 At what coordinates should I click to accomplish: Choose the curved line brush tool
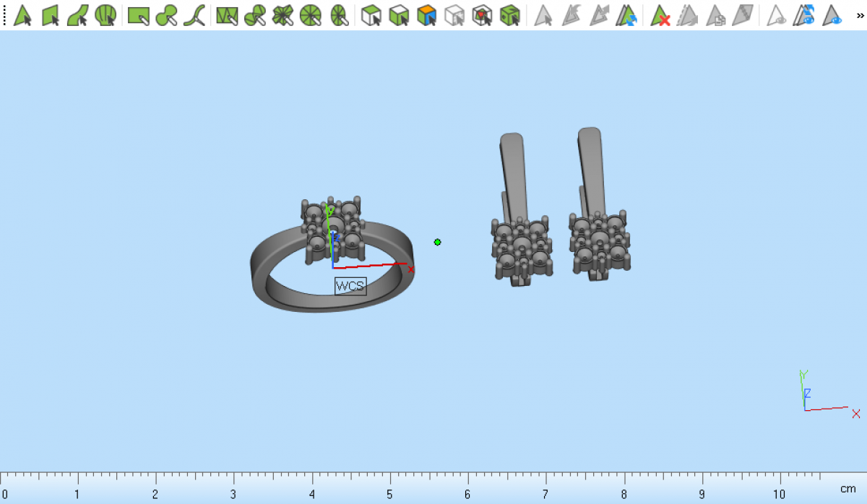194,14
